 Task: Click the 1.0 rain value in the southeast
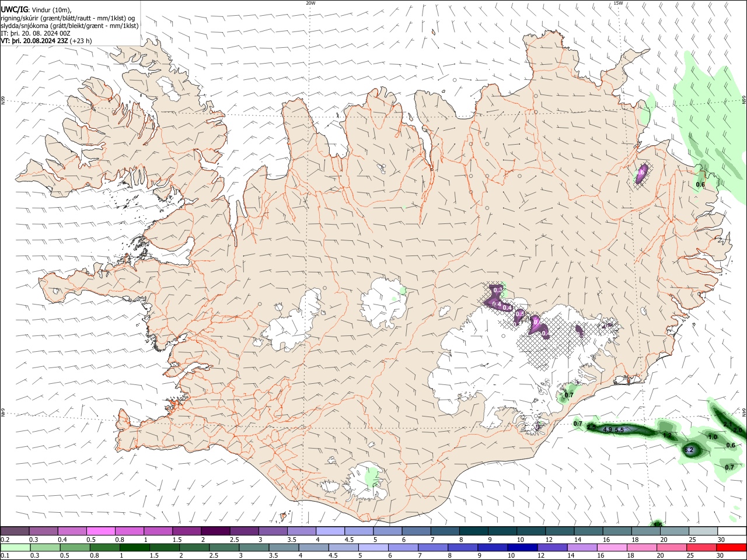713,437
